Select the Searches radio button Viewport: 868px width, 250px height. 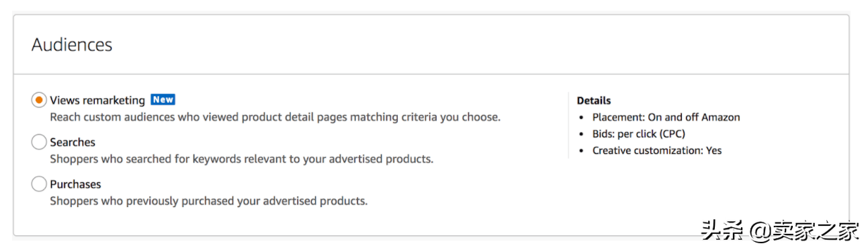pos(39,142)
